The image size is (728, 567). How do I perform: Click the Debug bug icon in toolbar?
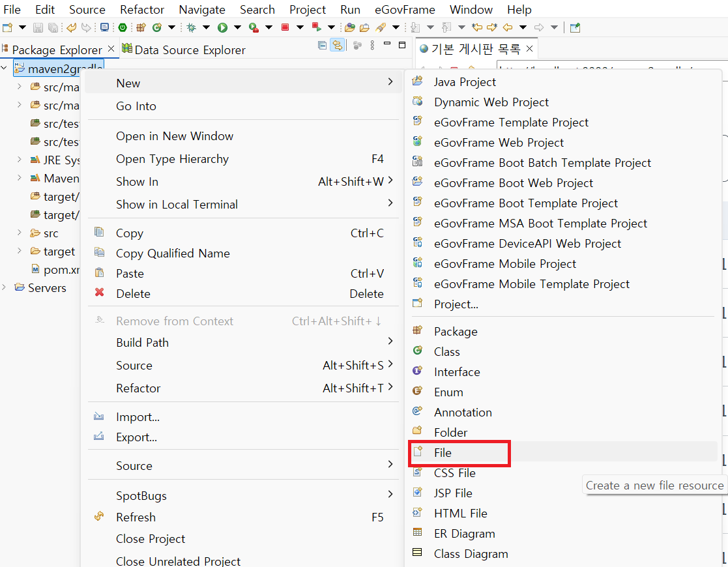[x=191, y=27]
